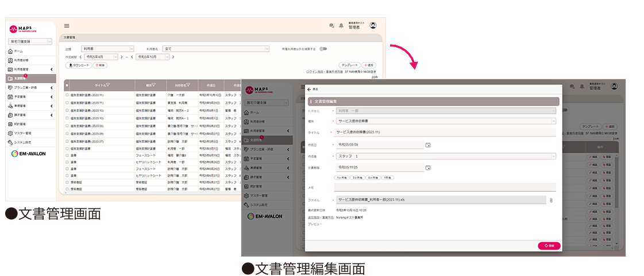
Task: Set the deadline with the 3ヶ月後 button
Action: pos(357,177)
